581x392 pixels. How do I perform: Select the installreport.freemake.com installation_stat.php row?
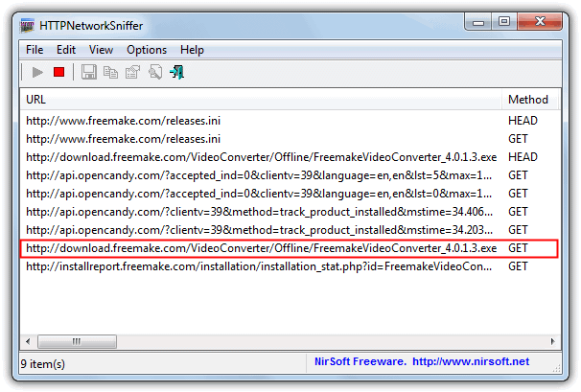pos(289,266)
